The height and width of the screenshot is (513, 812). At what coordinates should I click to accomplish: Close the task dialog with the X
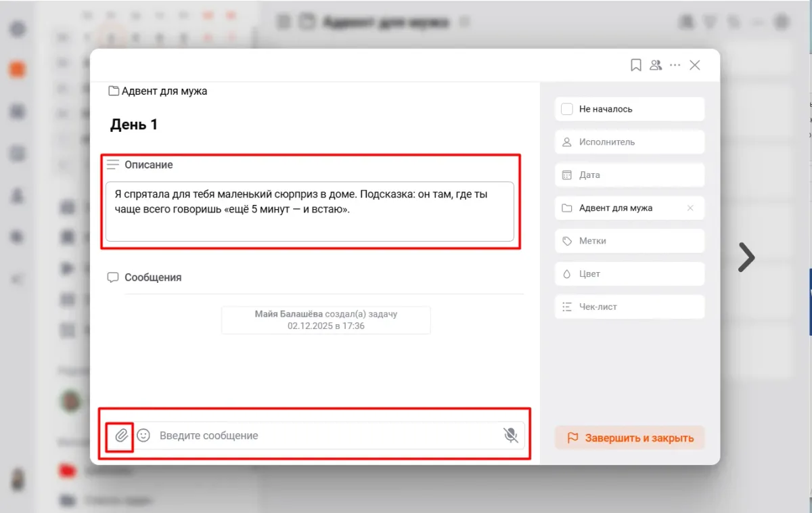click(x=694, y=65)
